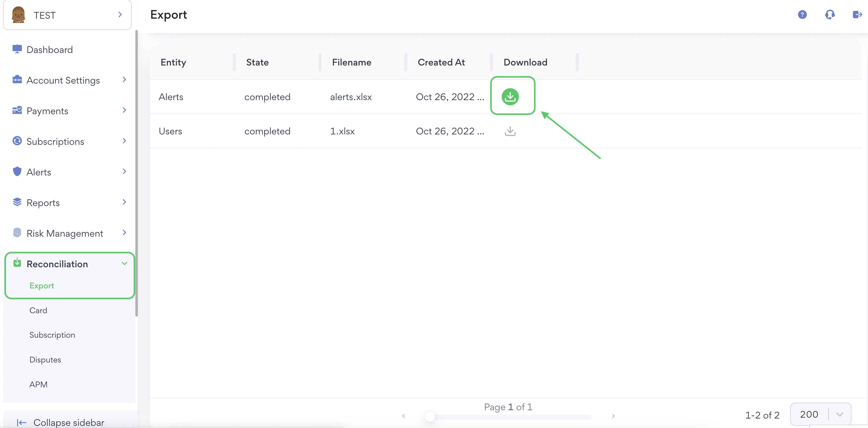Viewport: 868px width, 428px height.
Task: Click the Collapse sidebar arrow icon
Action: click(x=21, y=422)
